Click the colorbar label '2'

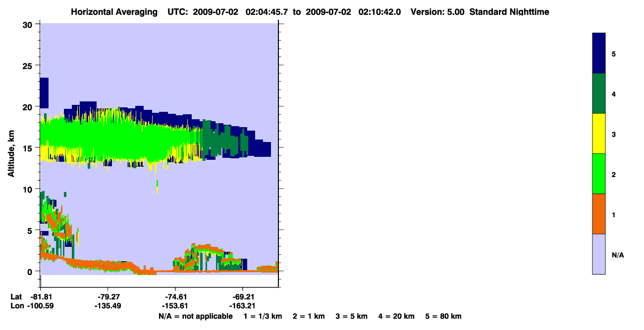coord(614,174)
